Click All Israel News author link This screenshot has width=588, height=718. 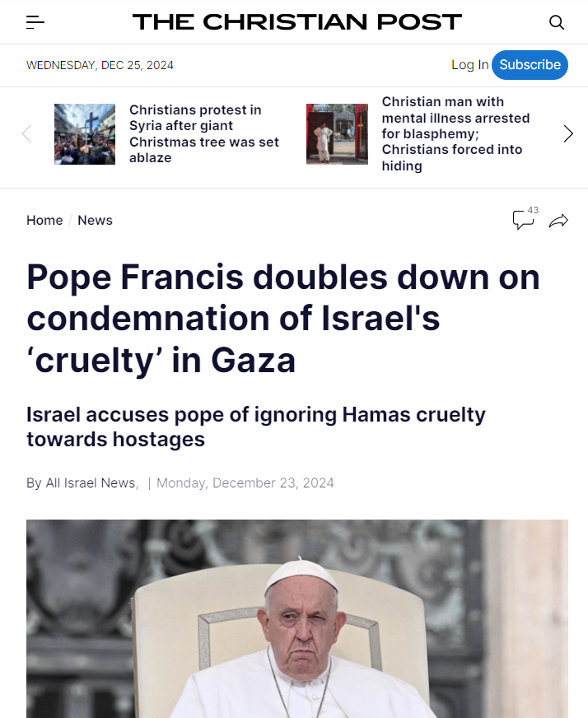click(91, 483)
